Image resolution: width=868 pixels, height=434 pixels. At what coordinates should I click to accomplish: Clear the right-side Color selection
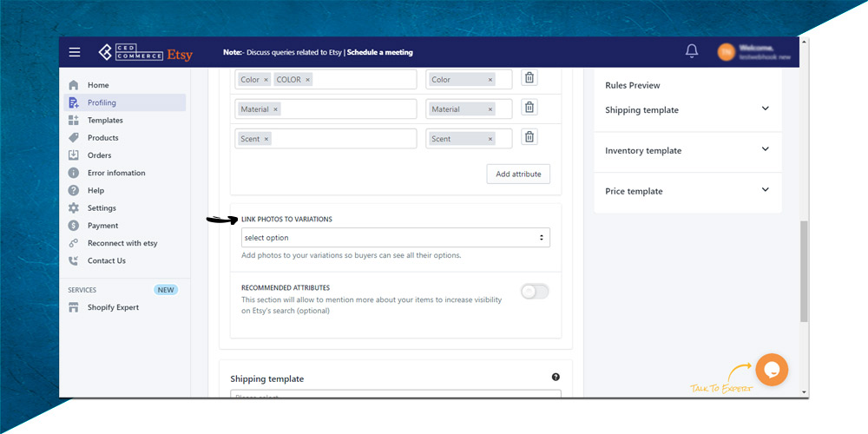(490, 80)
